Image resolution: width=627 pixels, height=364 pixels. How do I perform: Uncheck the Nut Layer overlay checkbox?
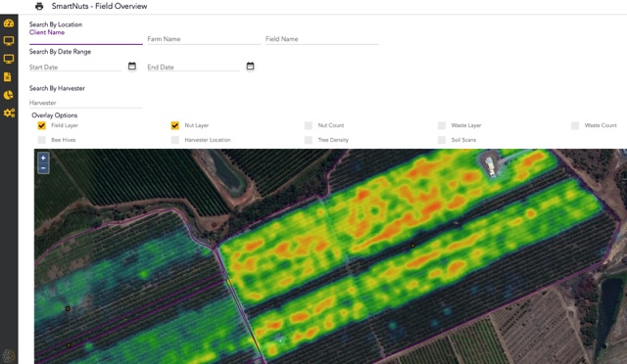click(175, 125)
